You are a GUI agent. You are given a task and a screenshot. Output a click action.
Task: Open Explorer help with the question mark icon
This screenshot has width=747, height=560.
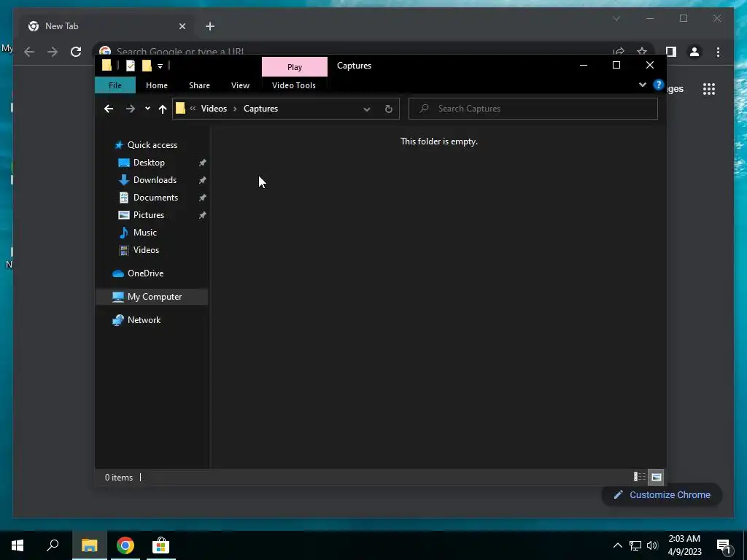pyautogui.click(x=659, y=85)
